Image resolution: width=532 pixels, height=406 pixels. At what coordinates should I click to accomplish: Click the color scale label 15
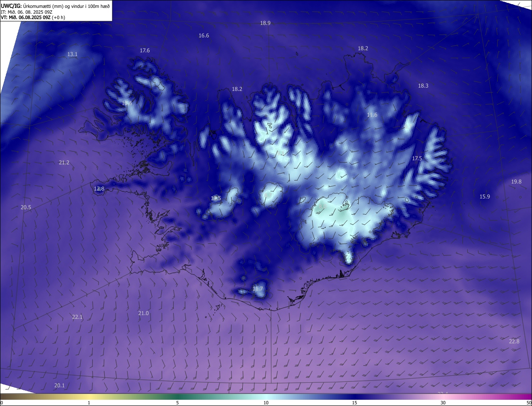pyautogui.click(x=355, y=403)
